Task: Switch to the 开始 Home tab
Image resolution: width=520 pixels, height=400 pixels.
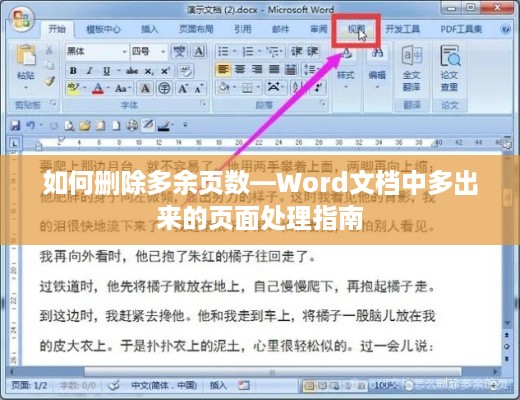Action: pos(57,29)
